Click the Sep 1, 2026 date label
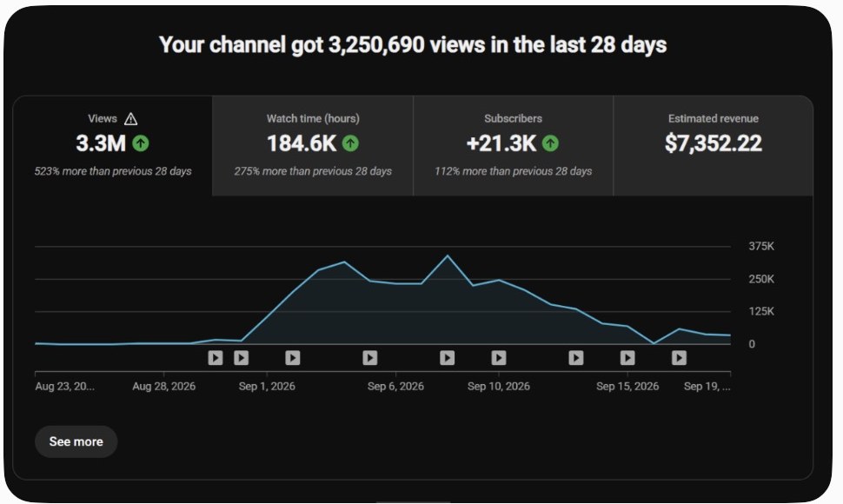 click(x=267, y=387)
